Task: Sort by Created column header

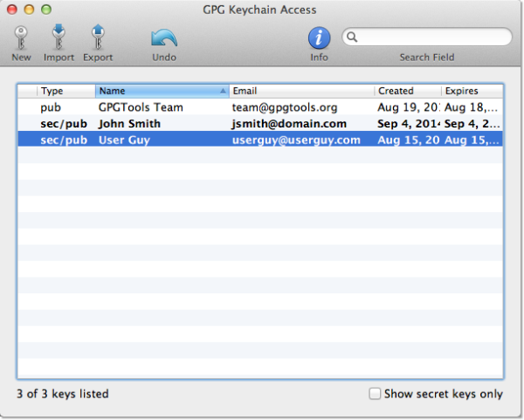Action: point(408,91)
